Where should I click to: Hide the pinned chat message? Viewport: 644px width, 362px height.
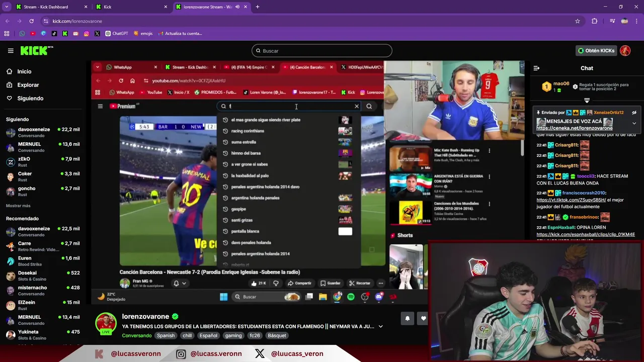(634, 113)
